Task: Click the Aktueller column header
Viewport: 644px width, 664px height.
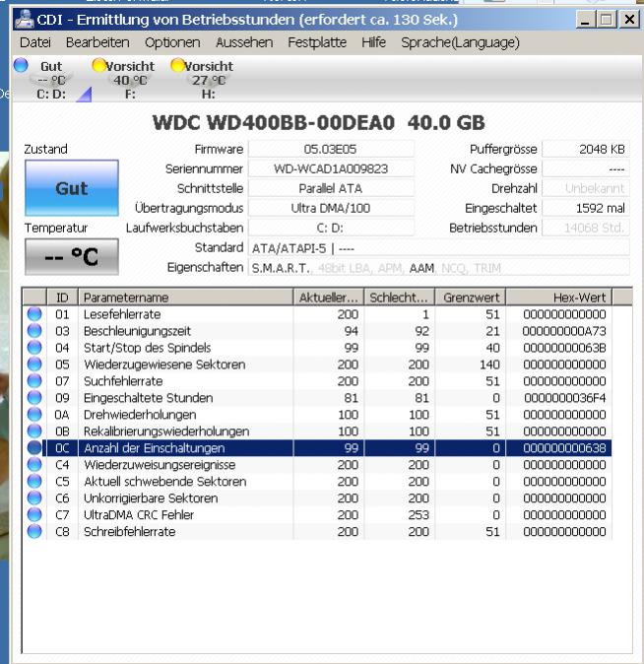Action: (329, 298)
